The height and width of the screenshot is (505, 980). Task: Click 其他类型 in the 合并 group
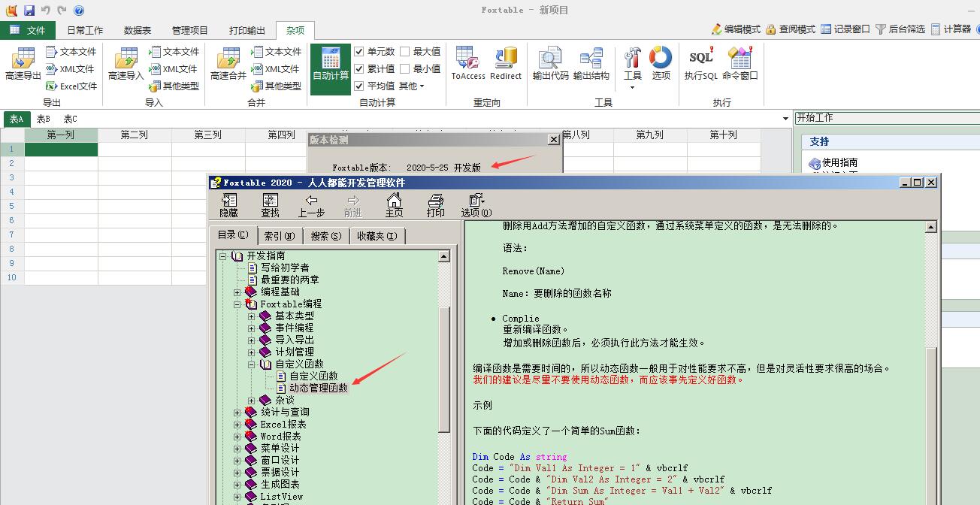277,86
